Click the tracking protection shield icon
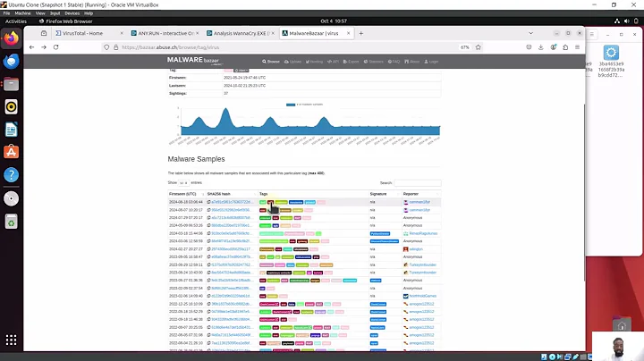Viewport: 644px width, 361px height. click(106, 47)
